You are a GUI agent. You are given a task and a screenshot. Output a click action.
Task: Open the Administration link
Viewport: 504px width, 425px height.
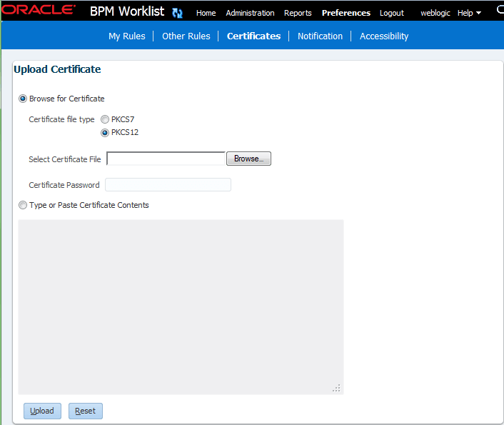pyautogui.click(x=250, y=13)
